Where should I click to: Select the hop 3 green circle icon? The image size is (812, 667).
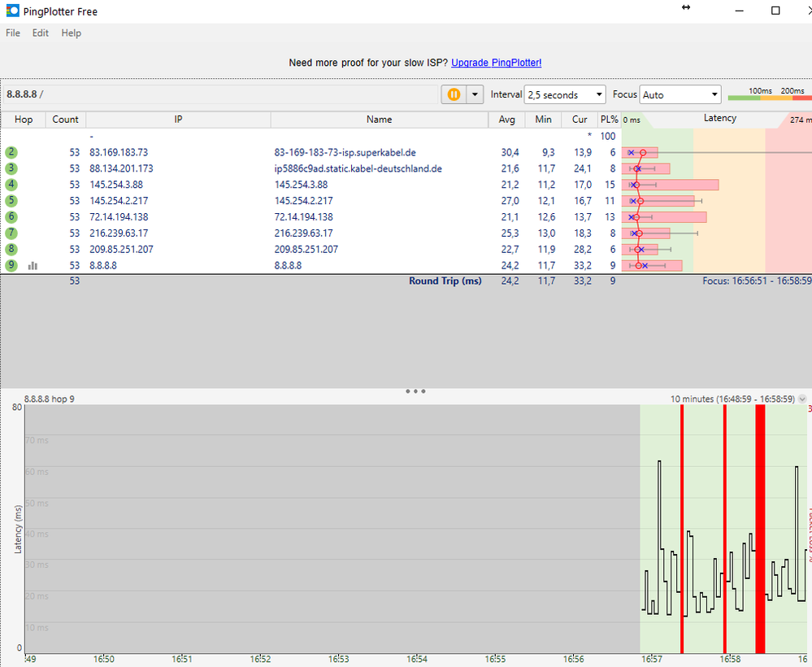(11, 168)
